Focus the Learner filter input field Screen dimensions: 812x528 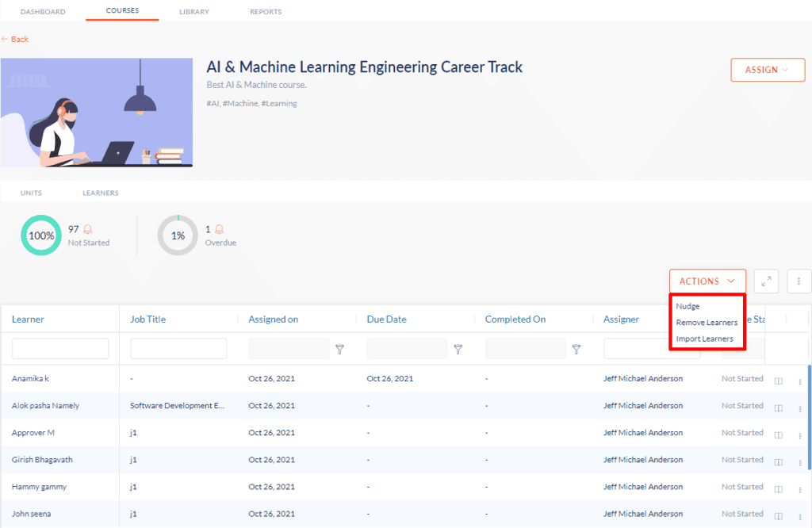click(60, 348)
